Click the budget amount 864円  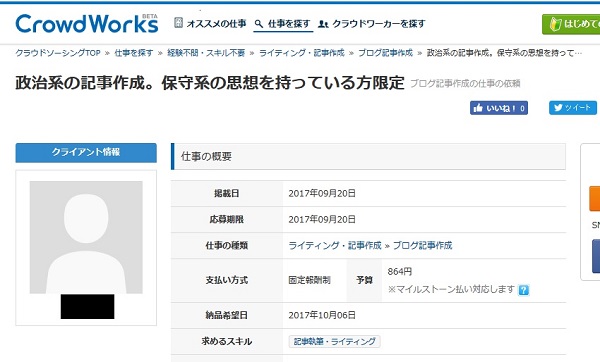pos(399,272)
